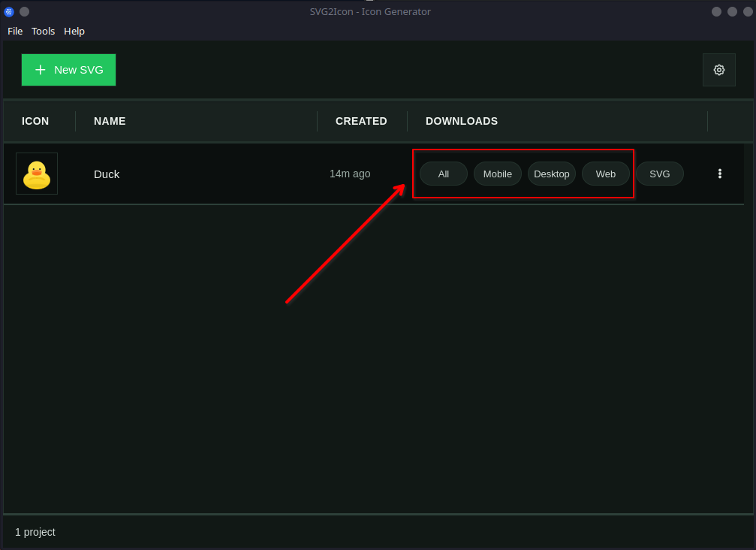Click the Duck icon thumbnail
The height and width of the screenshot is (550, 756).
point(36,174)
